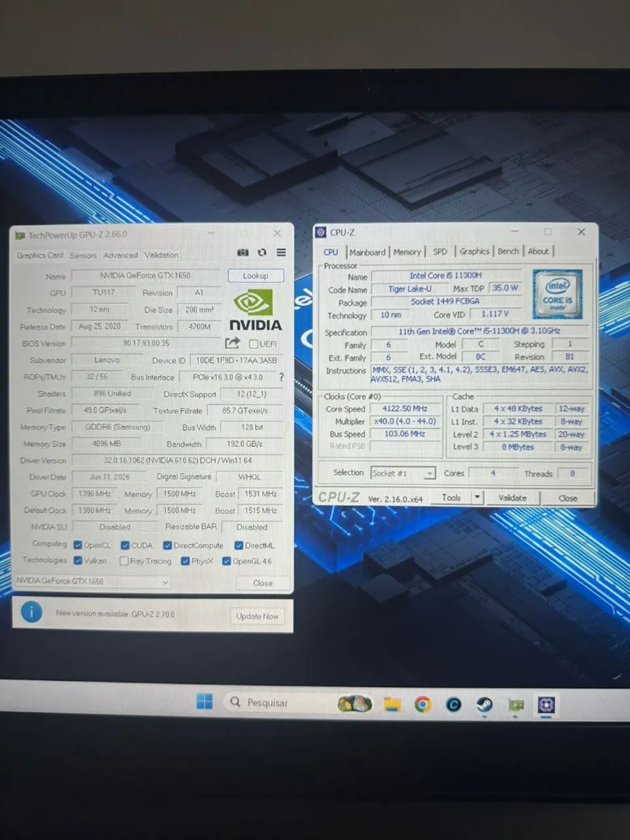Click the Driver Version field in GPU-Z
The width and height of the screenshot is (630, 840).
(x=177, y=461)
